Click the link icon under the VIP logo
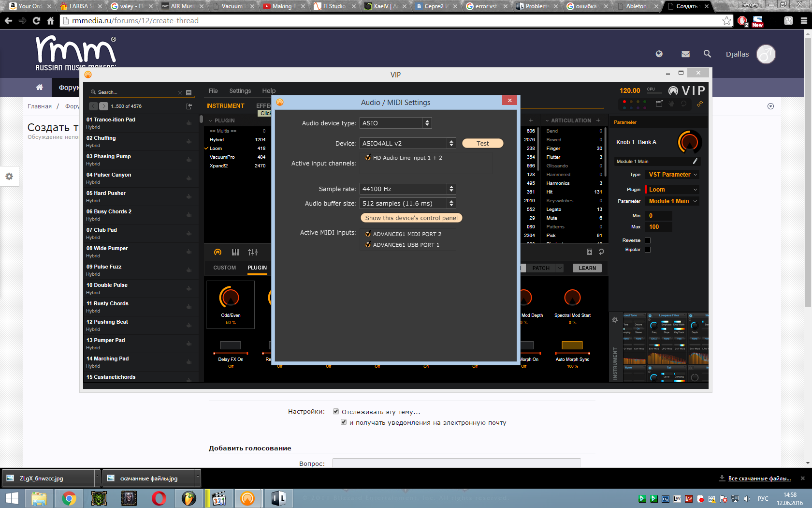Viewport: 812px width, 508px height. (x=699, y=104)
